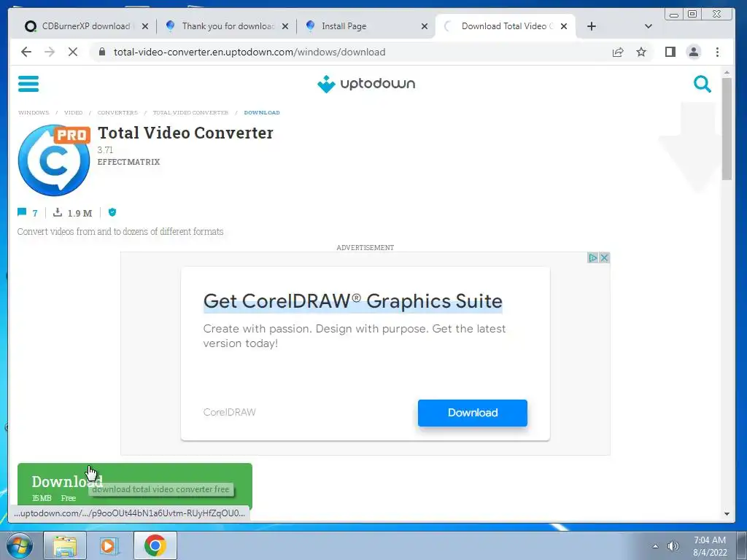The image size is (747, 560).
Task: Show hidden system tray icons
Action: pyautogui.click(x=655, y=546)
